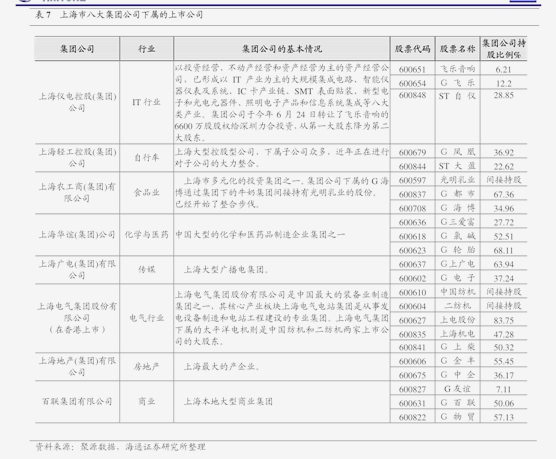Select the '集团公司的基本情况' column header
This screenshot has width=556, height=459.
(282, 49)
